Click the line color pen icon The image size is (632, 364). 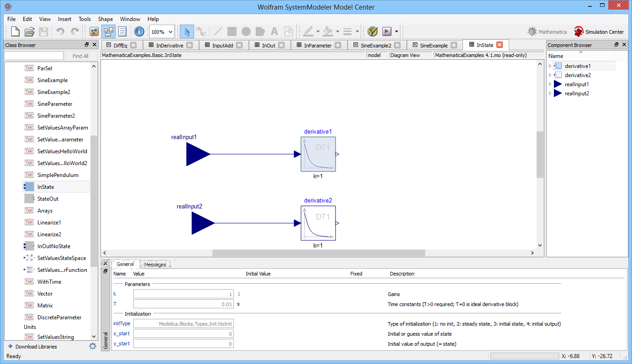point(308,31)
